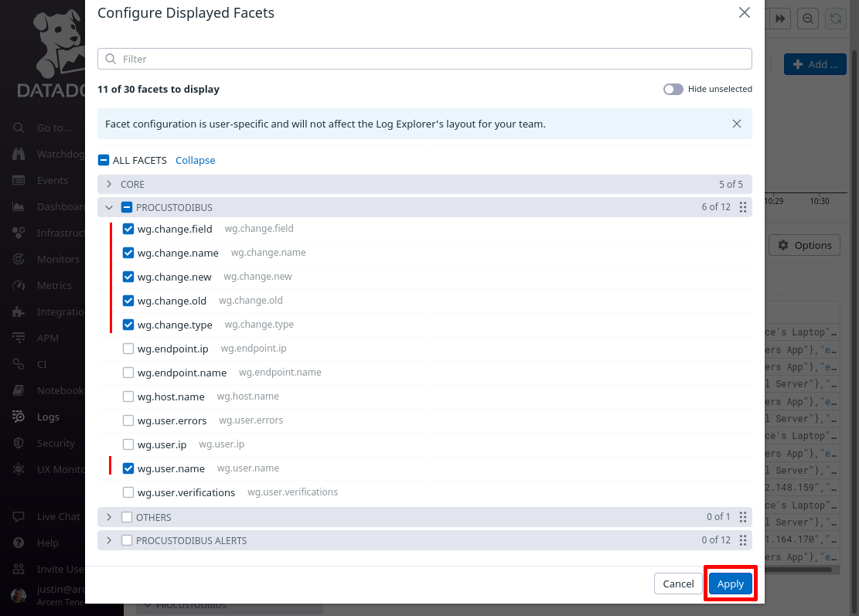Open Live Chat bubble icon
Viewport: 859px width, 616px height.
coord(19,516)
